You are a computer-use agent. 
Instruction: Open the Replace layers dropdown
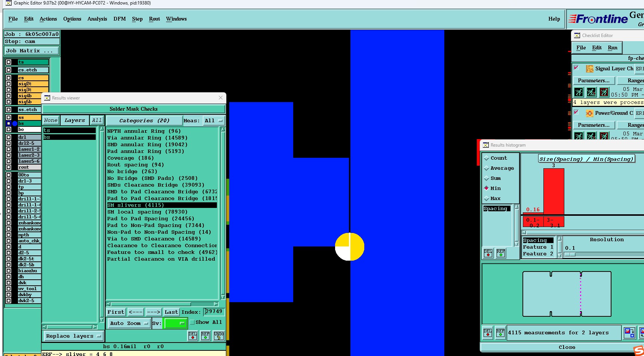point(74,336)
